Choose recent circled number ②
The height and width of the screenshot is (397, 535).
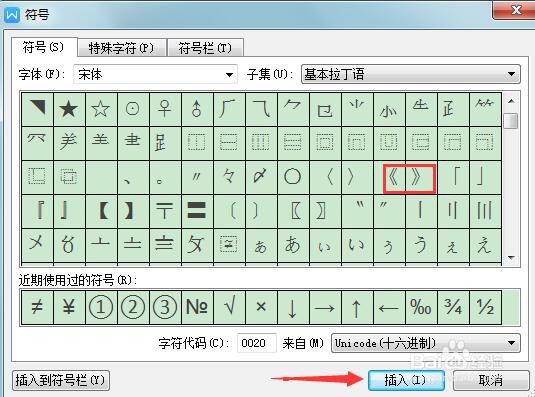click(x=133, y=307)
